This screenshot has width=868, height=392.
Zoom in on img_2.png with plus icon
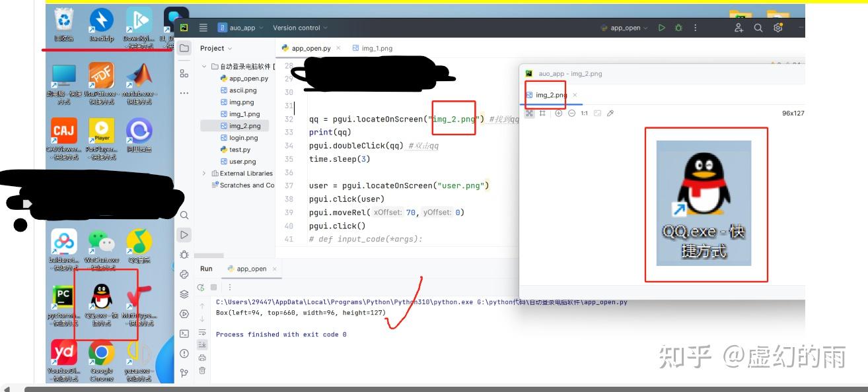[x=559, y=113]
